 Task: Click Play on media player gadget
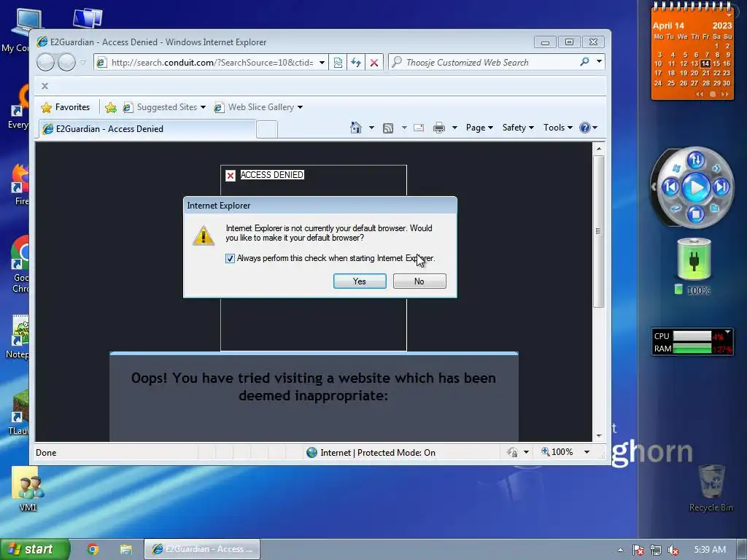pos(695,187)
